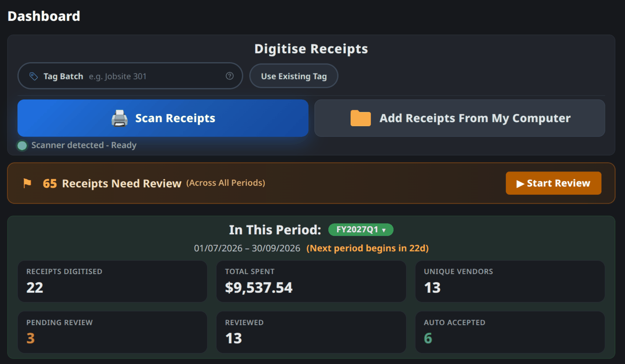625x364 pixels.
Task: View the Reviewed 13 card
Action: coord(311,332)
